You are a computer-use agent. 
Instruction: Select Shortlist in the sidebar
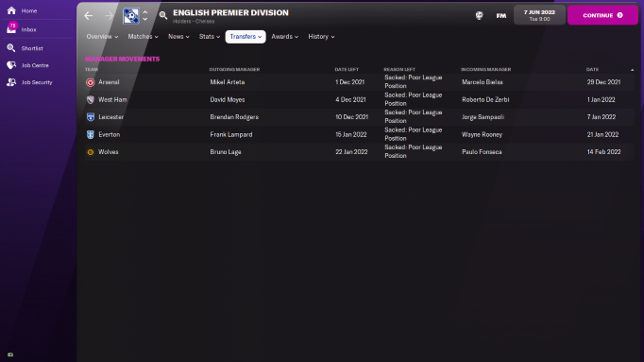(32, 48)
